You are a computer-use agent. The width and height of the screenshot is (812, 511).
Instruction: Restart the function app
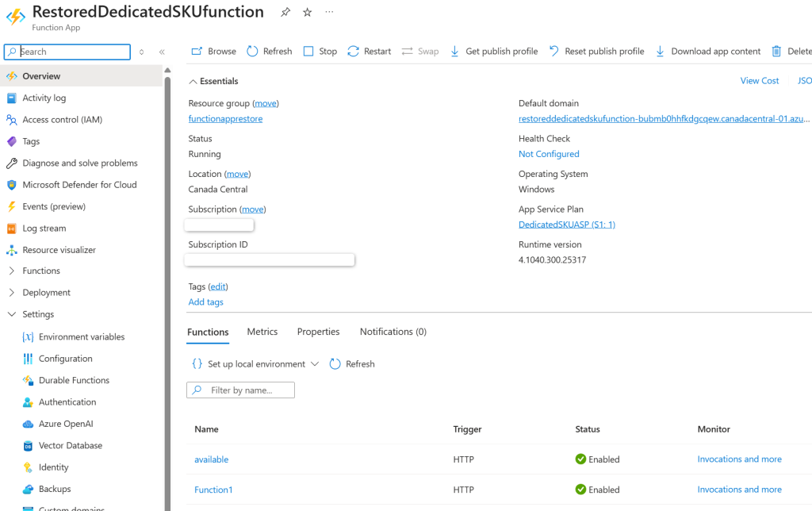coord(370,52)
